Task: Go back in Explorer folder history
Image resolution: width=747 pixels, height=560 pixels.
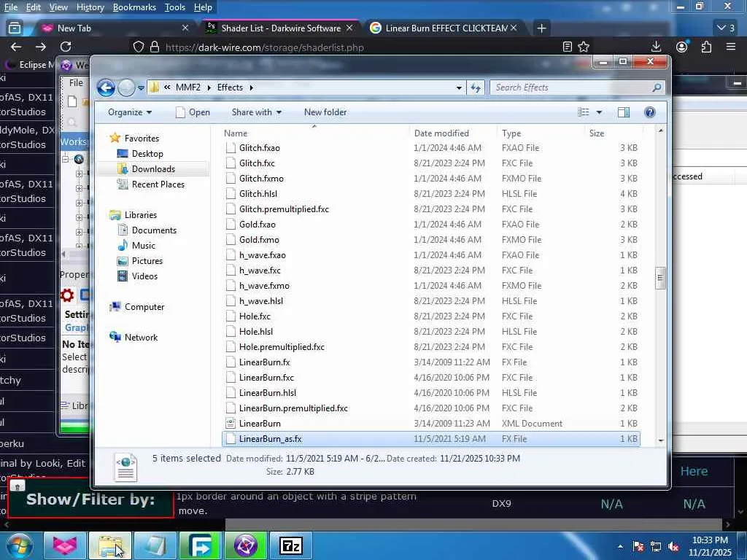Action: click(x=106, y=87)
